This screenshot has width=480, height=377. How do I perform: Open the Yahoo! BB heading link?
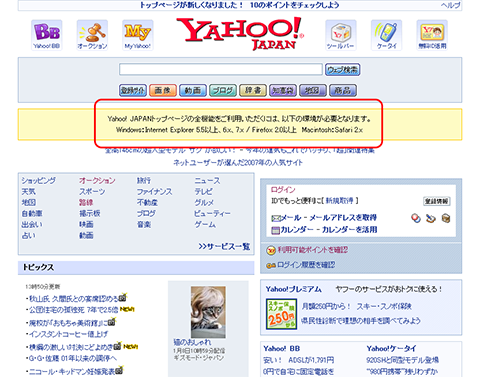click(281, 349)
